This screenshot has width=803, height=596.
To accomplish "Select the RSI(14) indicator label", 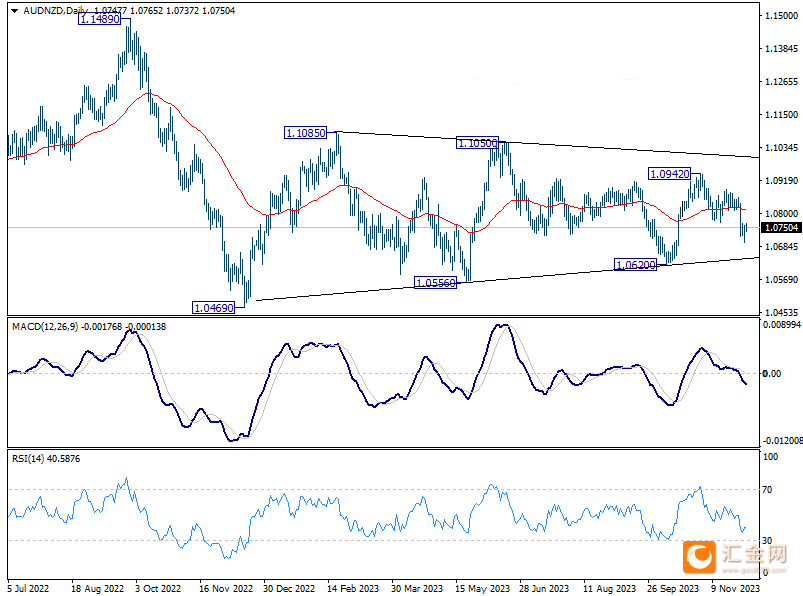I will tap(28, 459).
